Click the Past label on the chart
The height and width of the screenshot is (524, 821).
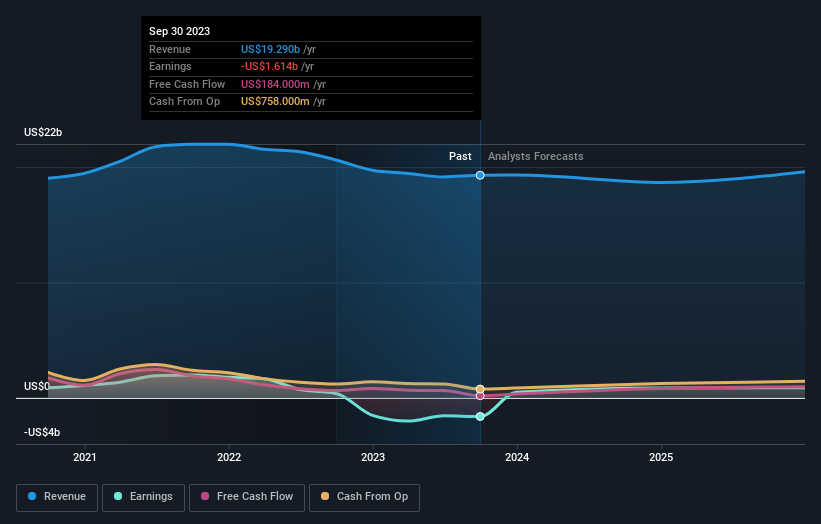[460, 156]
